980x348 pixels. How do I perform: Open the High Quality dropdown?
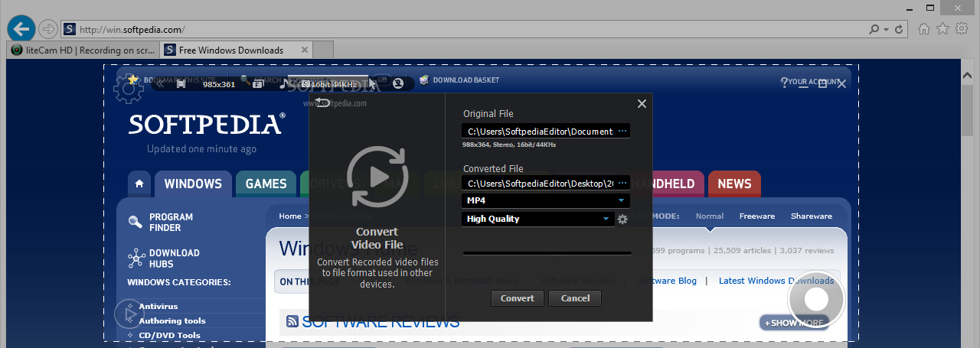(x=538, y=219)
